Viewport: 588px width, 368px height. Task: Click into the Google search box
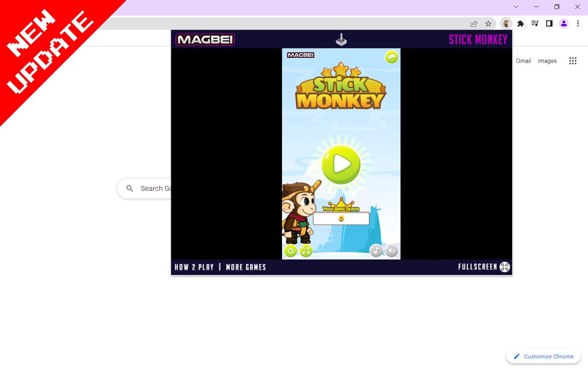144,189
